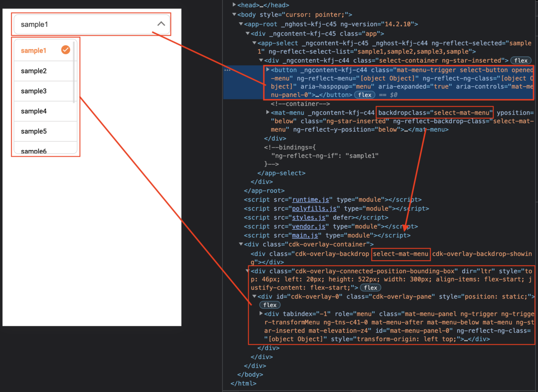Viewport: 538px width, 392px height.
Task: Select the <!--container--> comment row
Action: coord(300,104)
